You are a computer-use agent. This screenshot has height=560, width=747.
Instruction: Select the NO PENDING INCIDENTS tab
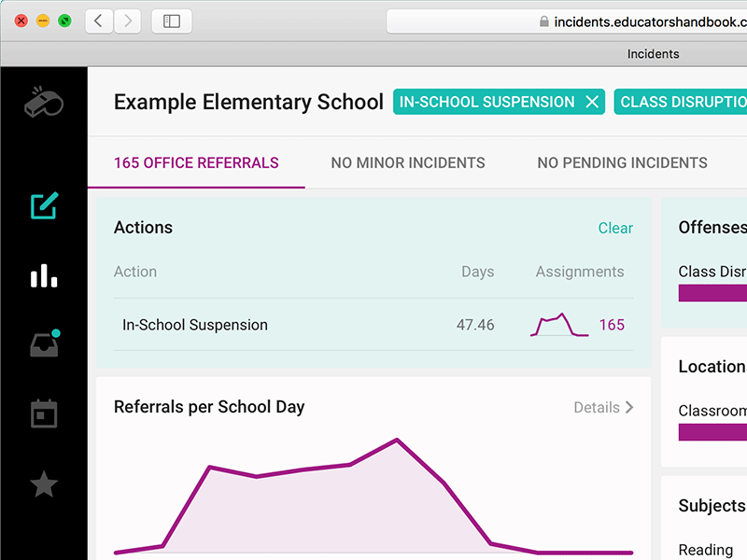[622, 162]
